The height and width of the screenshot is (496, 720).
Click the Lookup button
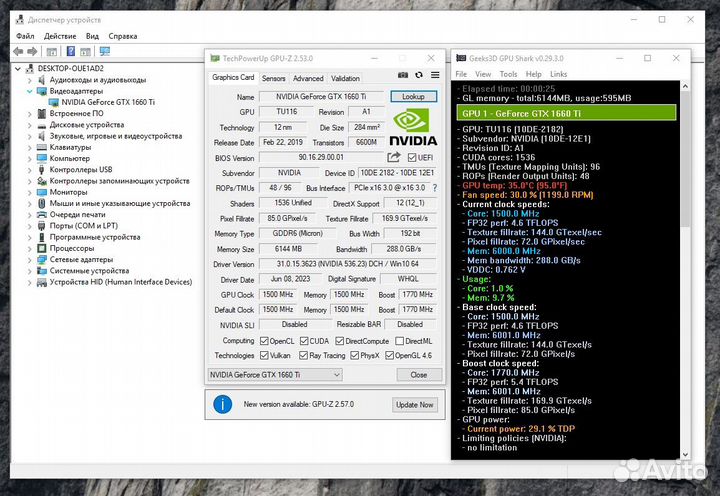[x=413, y=96]
